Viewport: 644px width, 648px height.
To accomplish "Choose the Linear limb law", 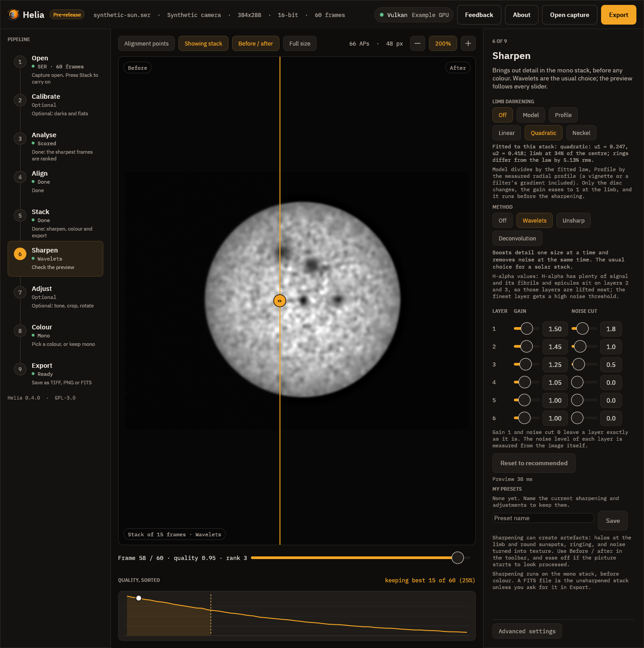I will (507, 133).
